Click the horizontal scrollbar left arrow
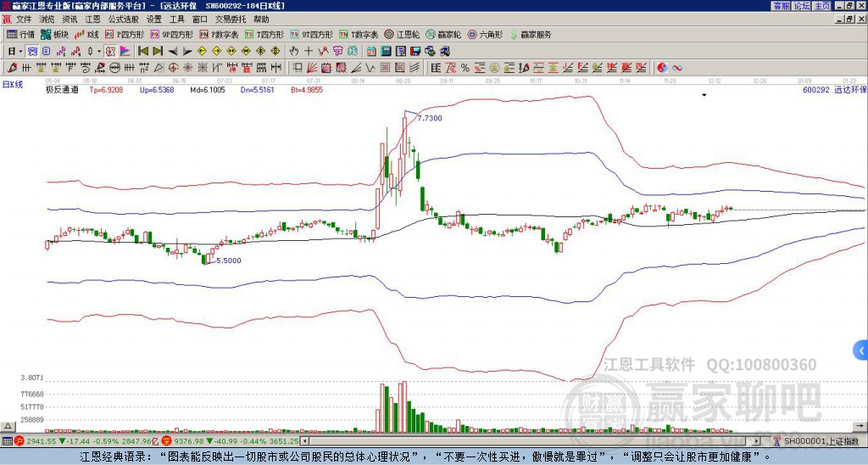 pos(304,441)
